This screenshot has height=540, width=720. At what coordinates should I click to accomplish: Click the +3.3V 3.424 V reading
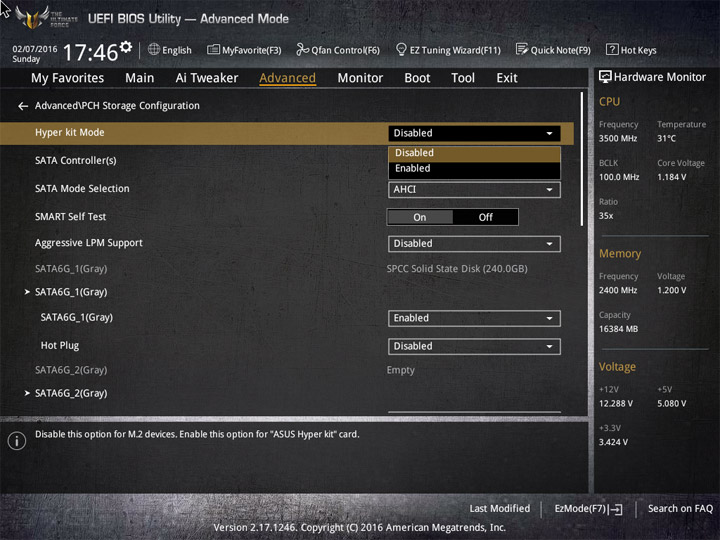[613, 442]
